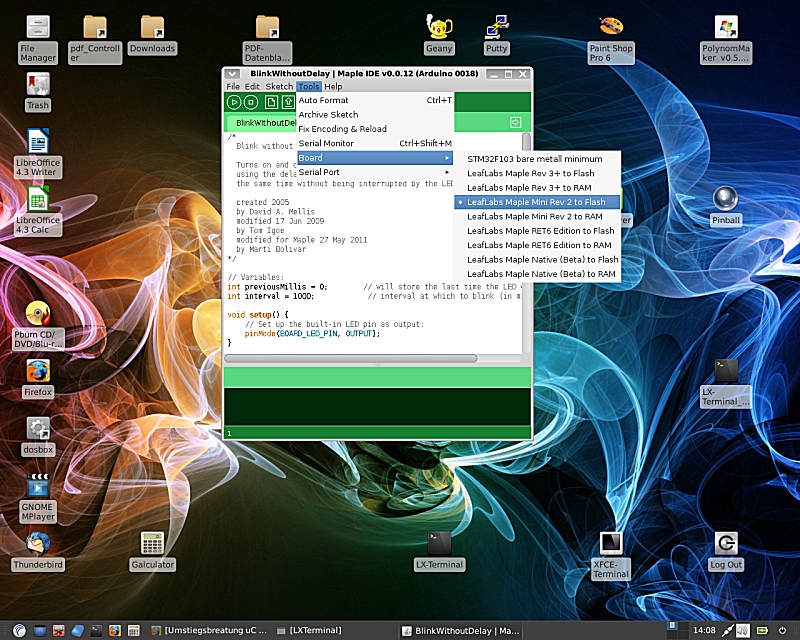Viewport: 800px width, 640px height.
Task: Select LeafLabs Maple RET6 Edition to Flash
Action: [537, 231]
